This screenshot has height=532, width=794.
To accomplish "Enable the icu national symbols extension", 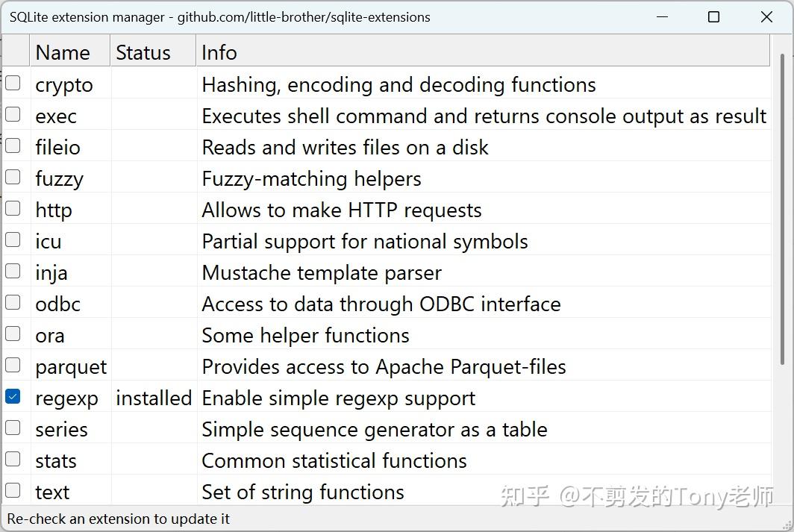I will (x=13, y=240).
